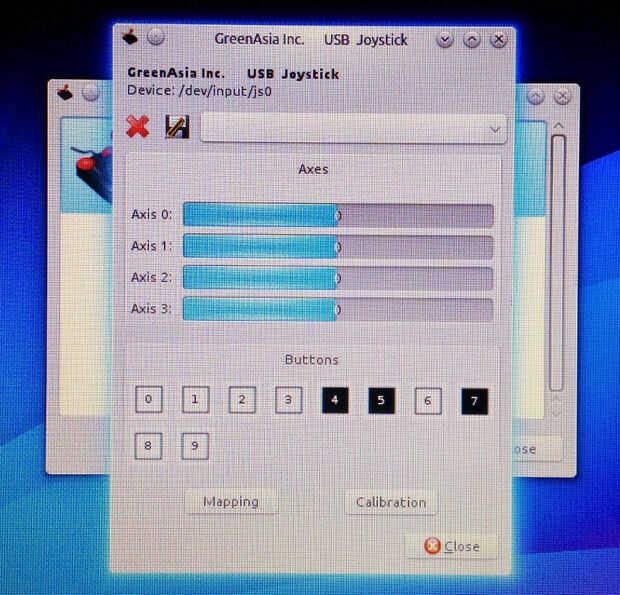Click the round sticky button in front title bar
Image resolution: width=620 pixels, height=595 pixels.
(x=155, y=37)
